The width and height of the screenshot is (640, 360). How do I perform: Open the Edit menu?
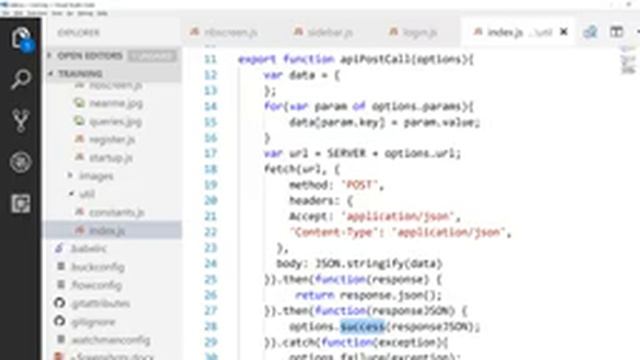18,13
